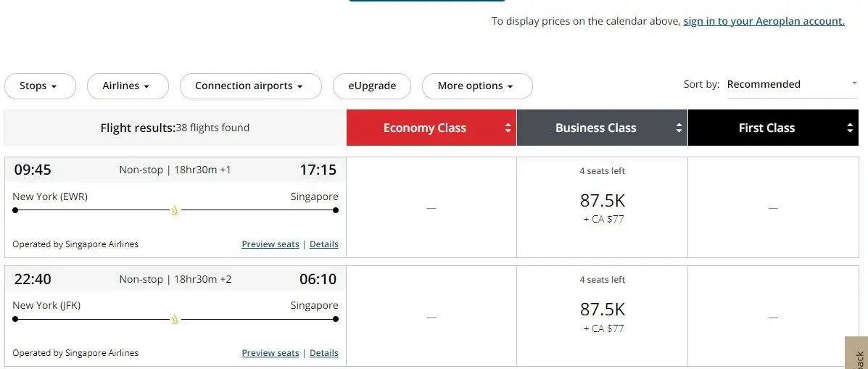Click Singapore Airlines logo on JFK flight

pos(175,320)
